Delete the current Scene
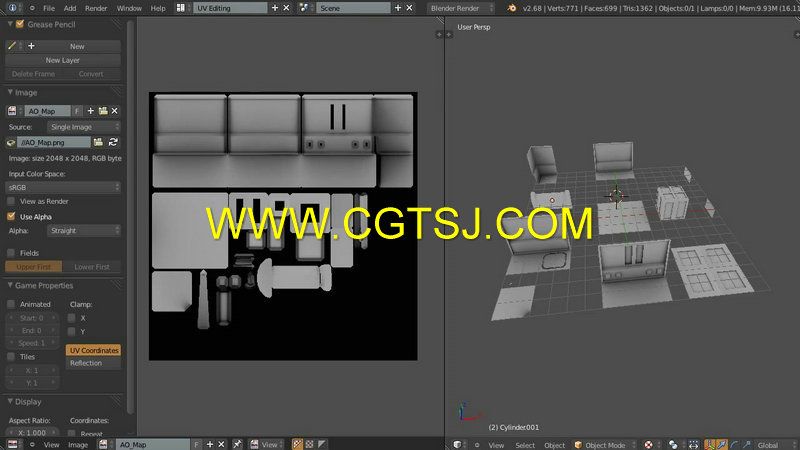This screenshot has width=800, height=450. point(409,8)
